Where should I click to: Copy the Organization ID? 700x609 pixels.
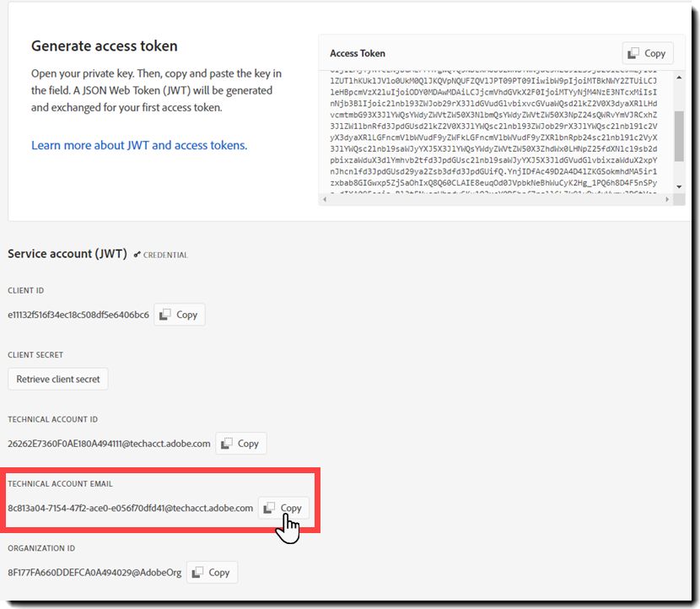pyautogui.click(x=212, y=573)
